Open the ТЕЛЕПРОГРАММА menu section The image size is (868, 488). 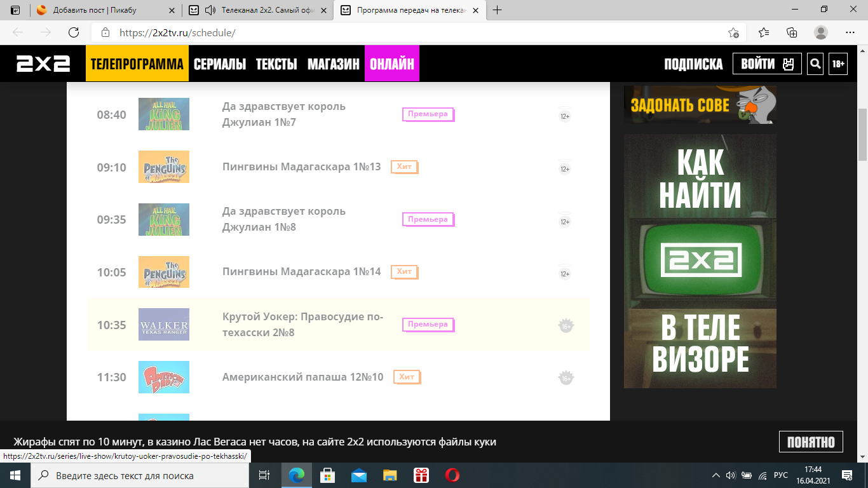137,64
